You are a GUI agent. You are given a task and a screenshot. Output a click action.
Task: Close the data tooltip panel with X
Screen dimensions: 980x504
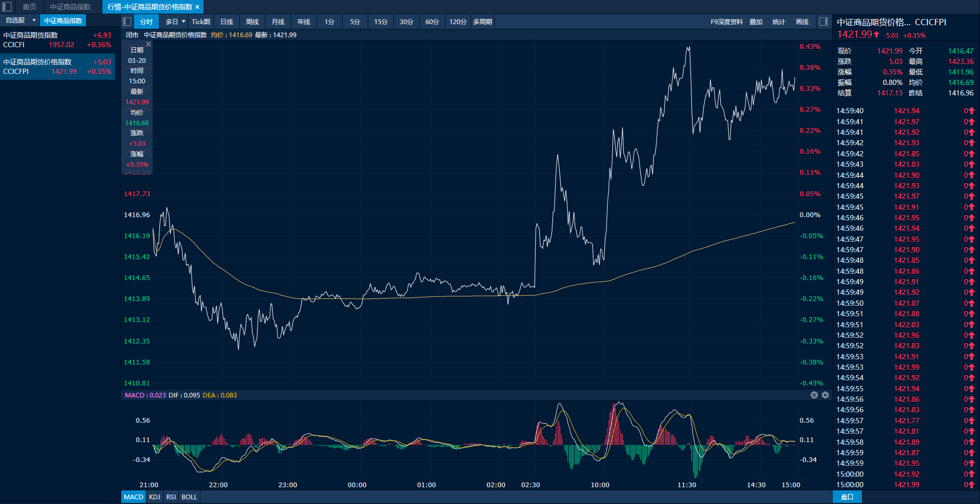[148, 45]
